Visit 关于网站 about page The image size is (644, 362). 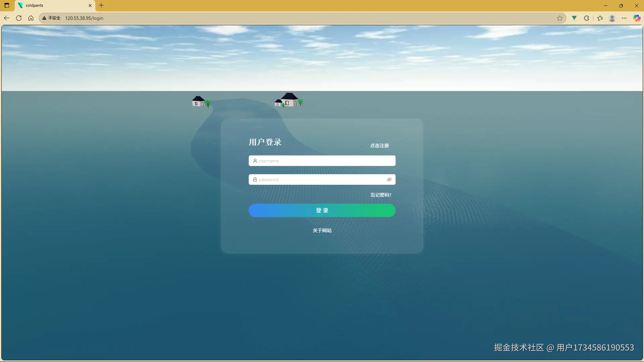321,230
